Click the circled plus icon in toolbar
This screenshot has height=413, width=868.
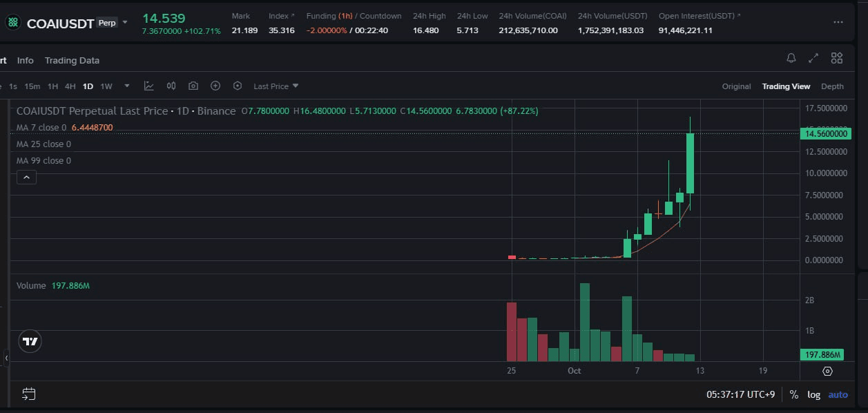(x=215, y=86)
